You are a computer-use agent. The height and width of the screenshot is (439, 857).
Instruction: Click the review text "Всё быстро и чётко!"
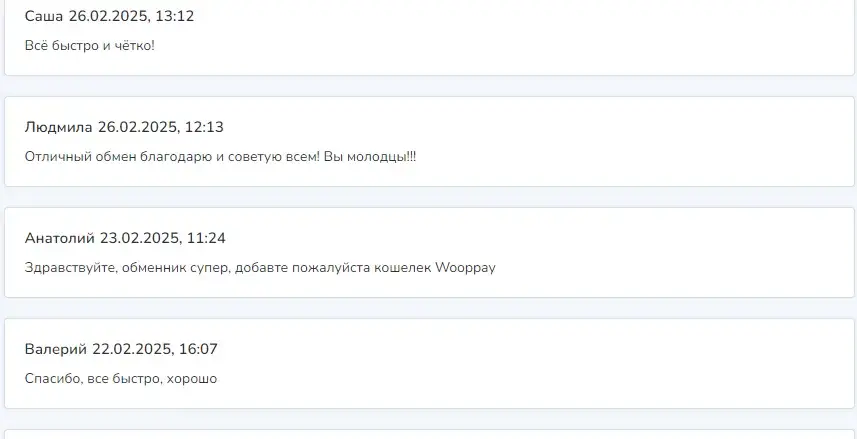pos(90,45)
